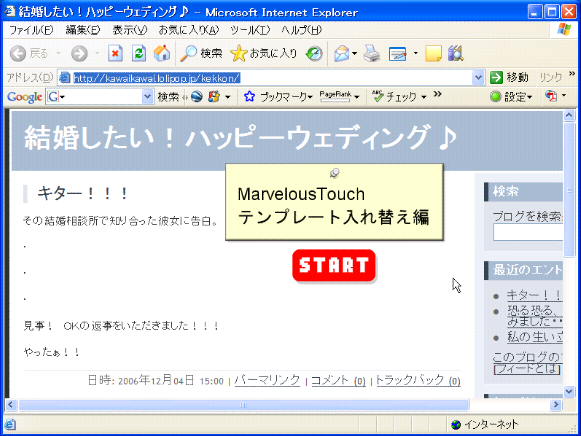
Task: Open the 設定 settings dropdown
Action: tap(511, 97)
